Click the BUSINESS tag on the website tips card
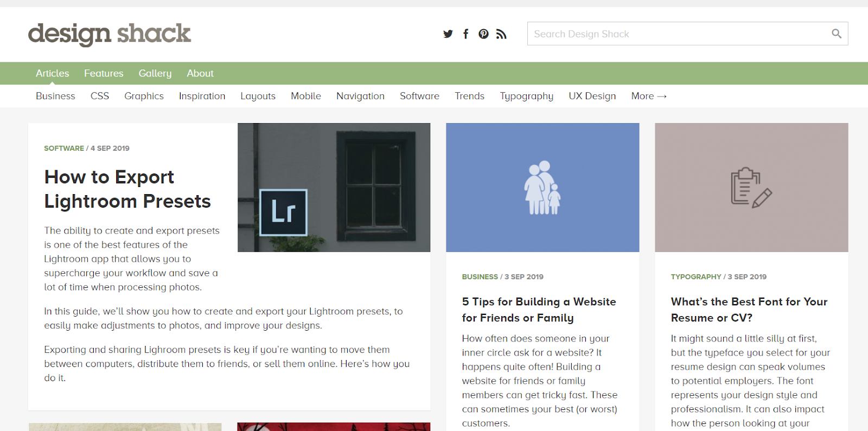This screenshot has height=431, width=868. point(480,276)
